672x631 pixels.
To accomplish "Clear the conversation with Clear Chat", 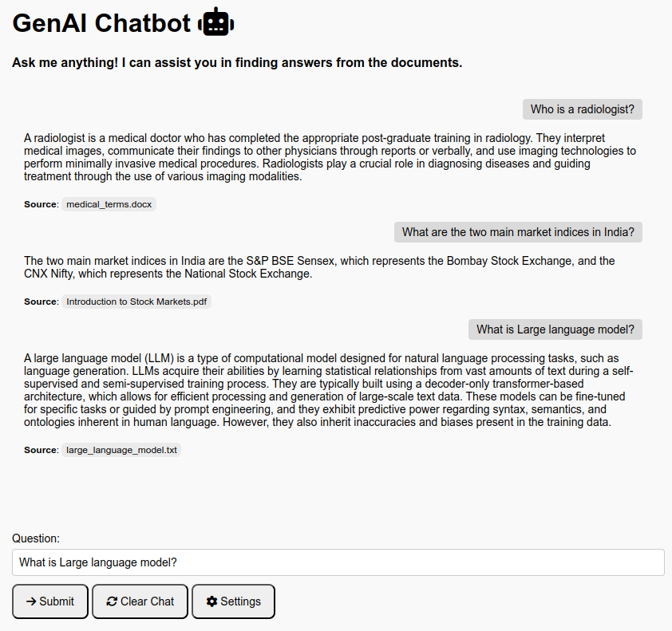I will (140, 601).
